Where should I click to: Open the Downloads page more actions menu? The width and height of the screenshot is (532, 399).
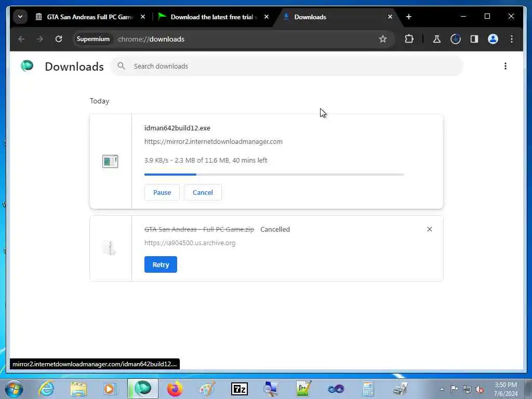tap(505, 66)
